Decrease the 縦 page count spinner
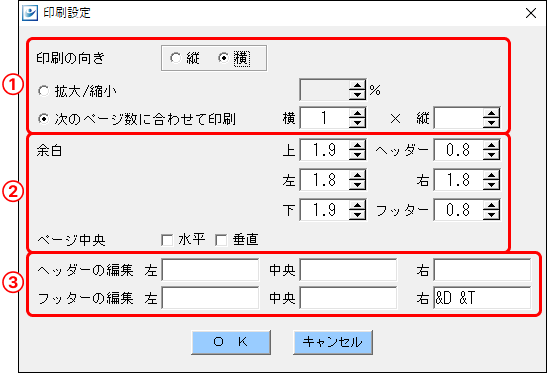547x373 pixels. pos(491,123)
